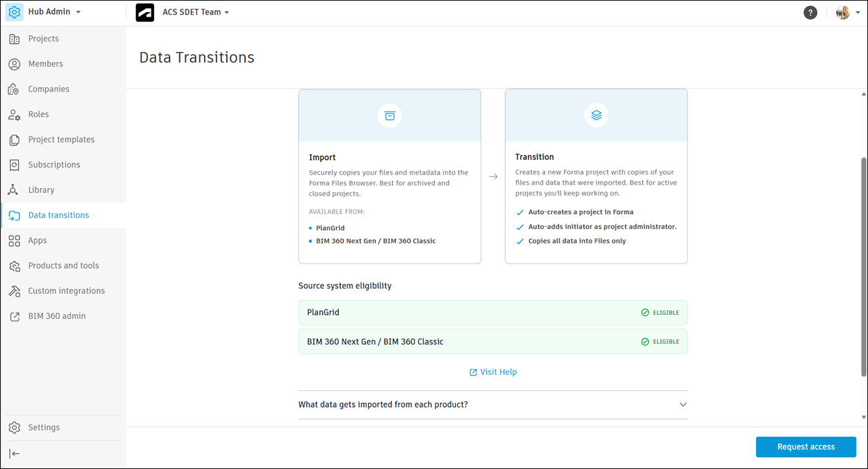Click the Roles icon in sidebar

point(14,115)
